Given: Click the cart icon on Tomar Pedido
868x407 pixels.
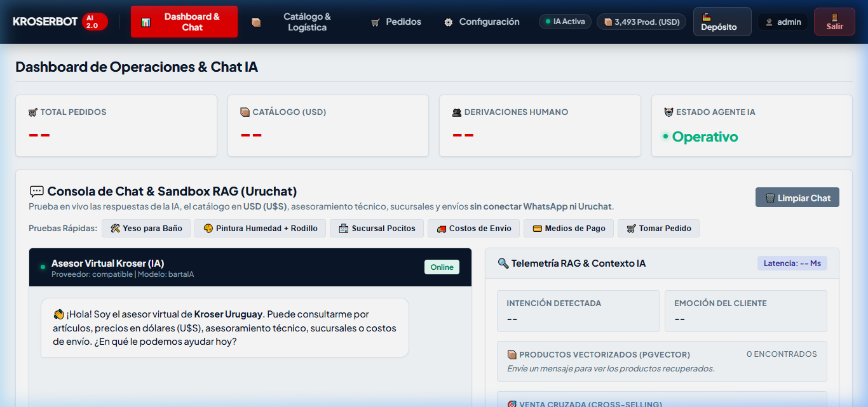Looking at the screenshot, I should point(631,229).
